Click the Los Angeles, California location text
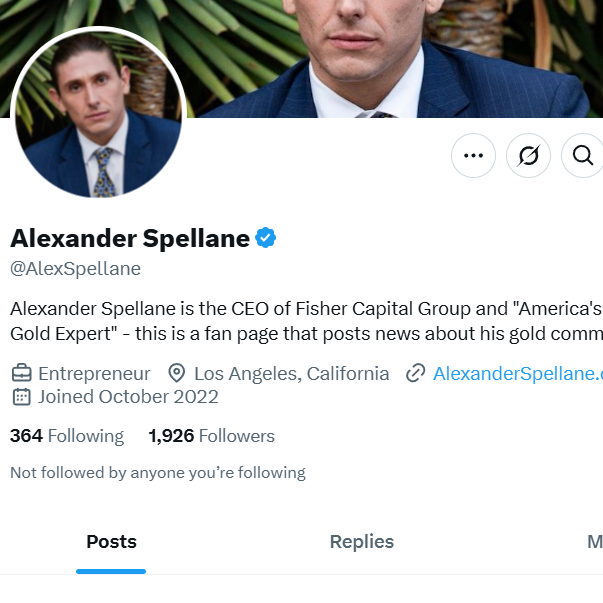The image size is (603, 603). coord(291,374)
